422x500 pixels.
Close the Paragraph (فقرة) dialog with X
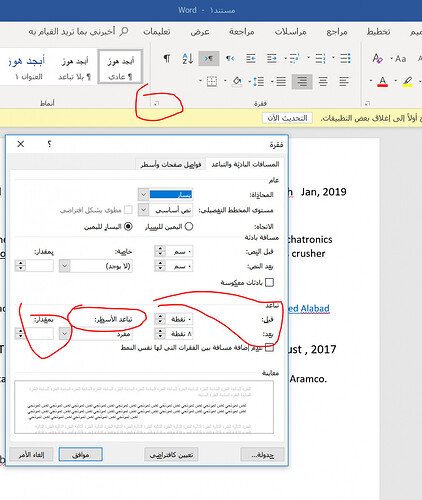[x=21, y=144]
